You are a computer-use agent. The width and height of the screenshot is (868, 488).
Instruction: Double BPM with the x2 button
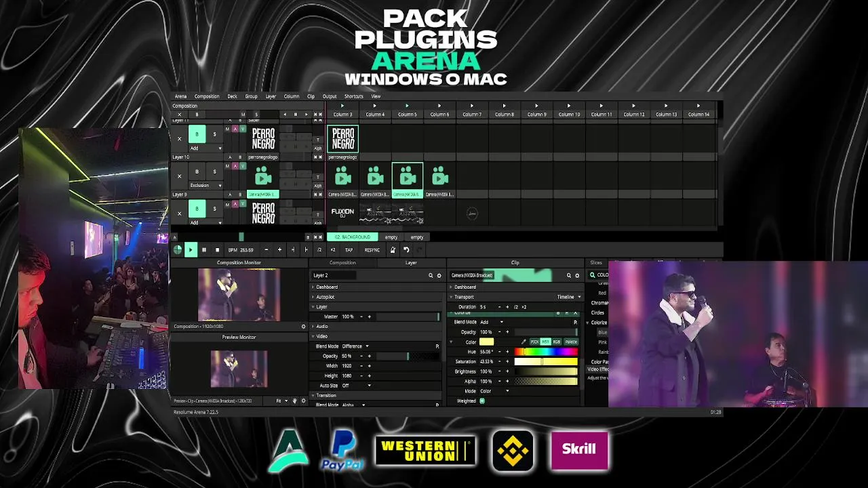point(332,250)
